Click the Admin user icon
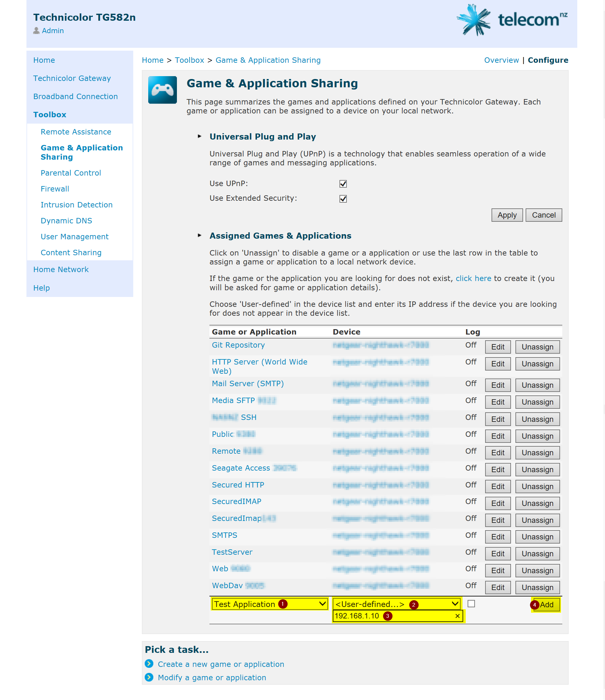605x700 pixels. (x=36, y=31)
